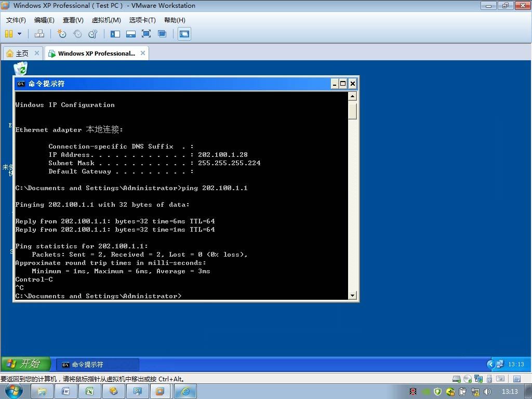Open the Windows 7 Start orb

[14, 391]
